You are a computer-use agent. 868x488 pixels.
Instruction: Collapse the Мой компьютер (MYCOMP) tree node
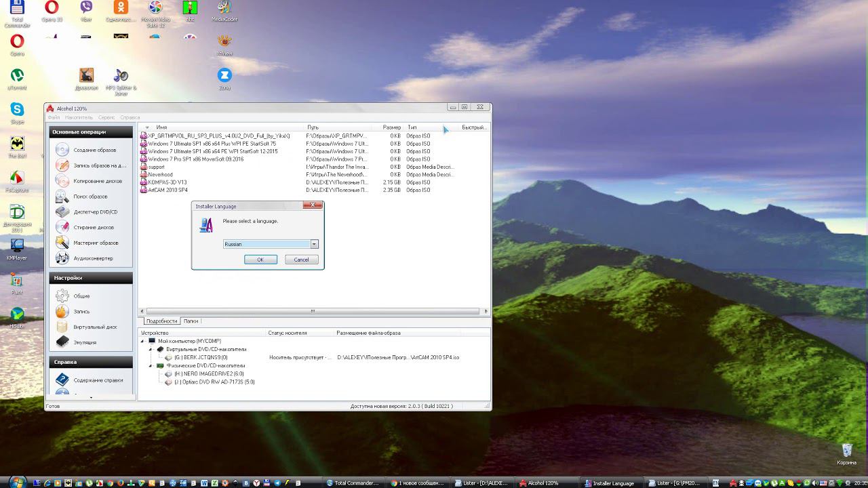143,341
